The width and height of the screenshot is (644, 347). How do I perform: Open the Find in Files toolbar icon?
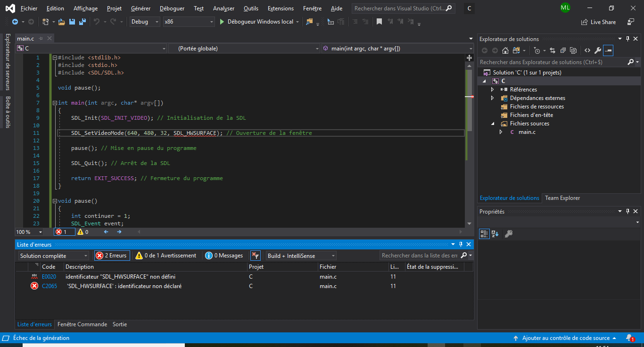pyautogui.click(x=308, y=21)
